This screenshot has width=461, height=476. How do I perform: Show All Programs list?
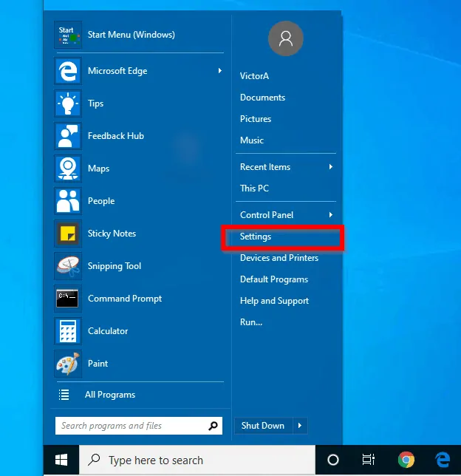109,395
